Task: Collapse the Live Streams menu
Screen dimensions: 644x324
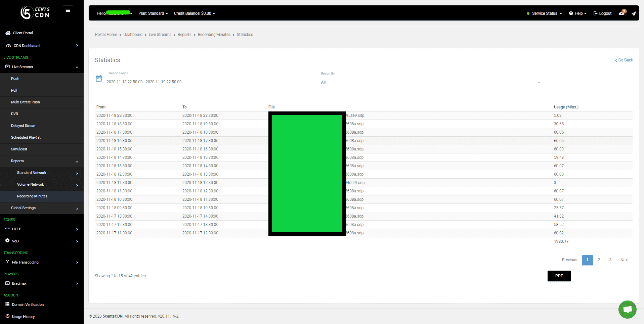Action: click(x=22, y=67)
